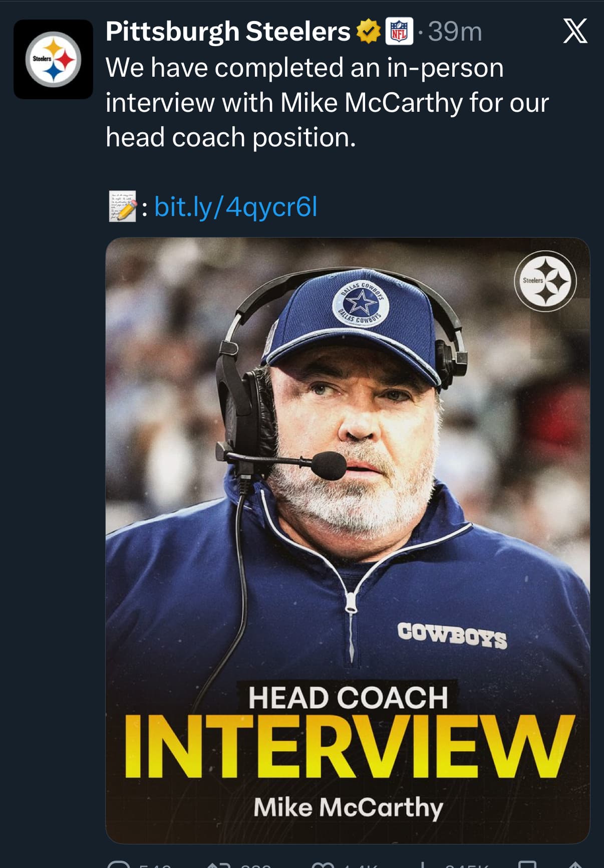Tap the reply comment icon
Viewport: 604px width, 868px height.
click(x=119, y=864)
